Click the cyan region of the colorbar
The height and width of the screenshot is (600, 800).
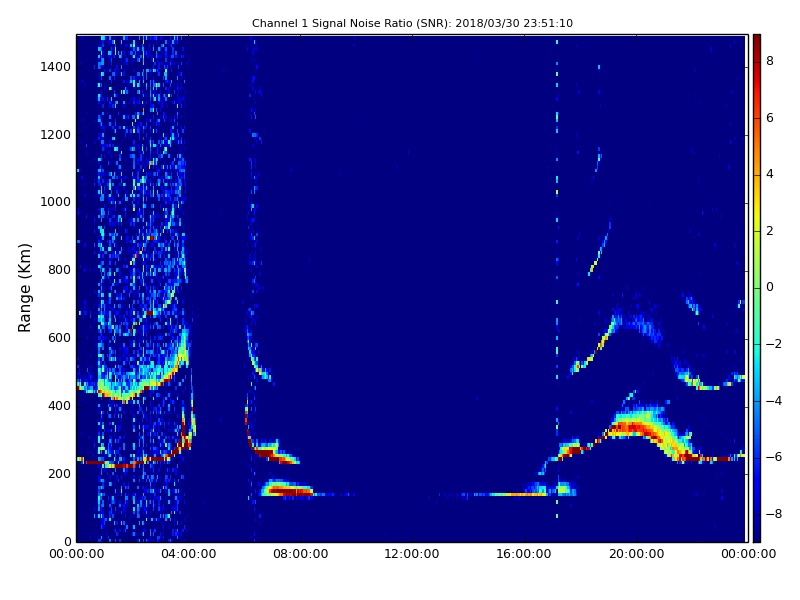[757, 352]
